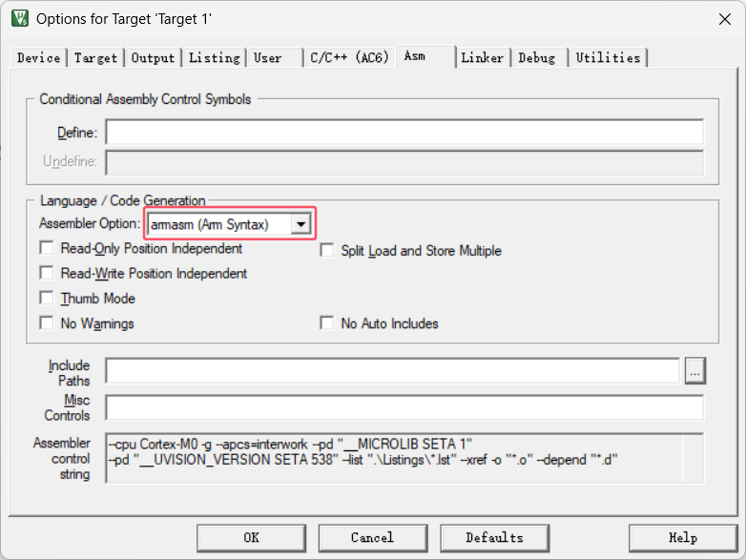This screenshot has width=746, height=560.
Task: Toggle the Thumb Mode checkbox
Action: tap(47, 299)
